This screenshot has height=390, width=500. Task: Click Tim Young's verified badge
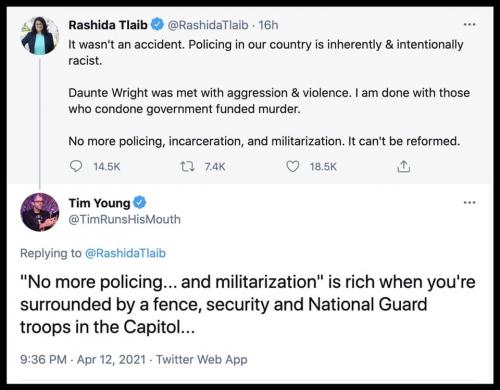139,202
